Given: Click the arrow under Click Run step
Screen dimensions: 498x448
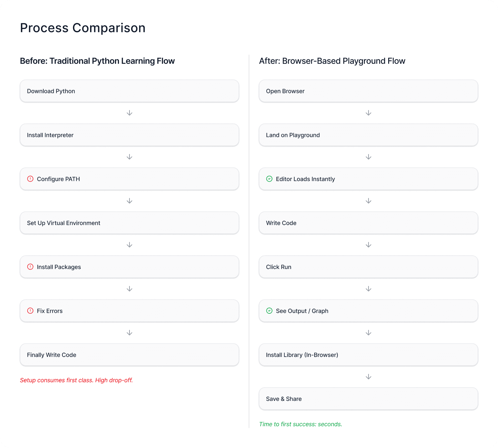Looking at the screenshot, I should point(368,289).
